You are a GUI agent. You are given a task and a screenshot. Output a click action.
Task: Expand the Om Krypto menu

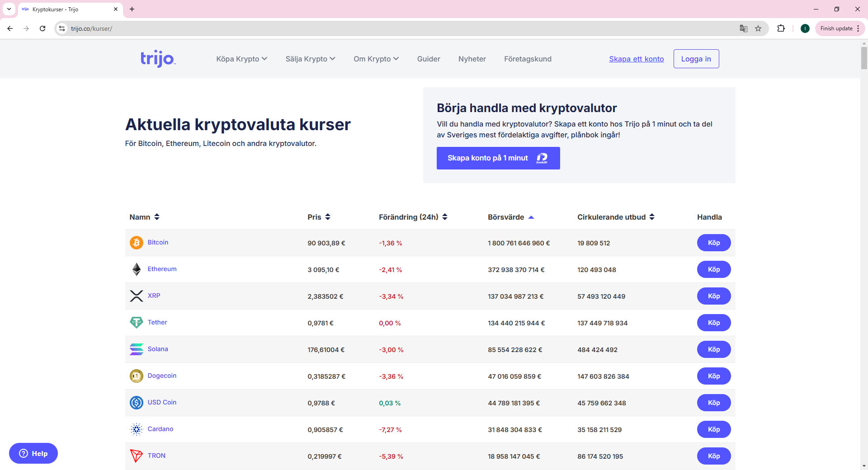pos(376,59)
